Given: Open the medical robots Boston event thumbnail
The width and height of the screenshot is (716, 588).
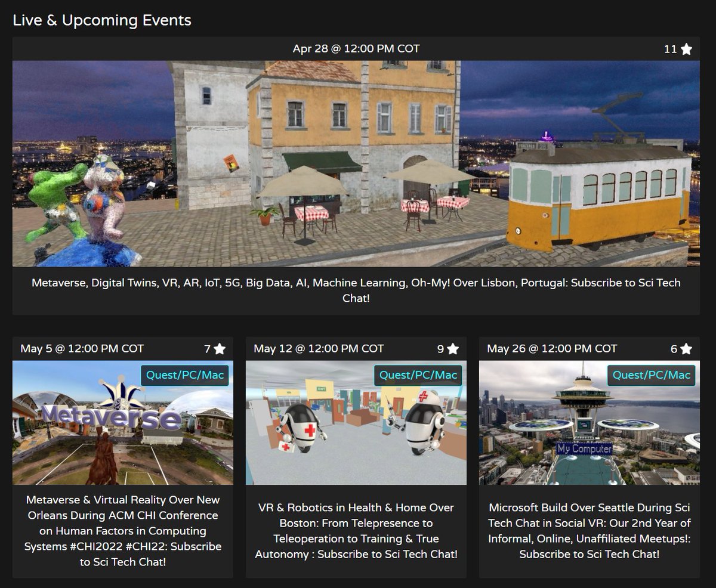Looking at the screenshot, I should (356, 422).
